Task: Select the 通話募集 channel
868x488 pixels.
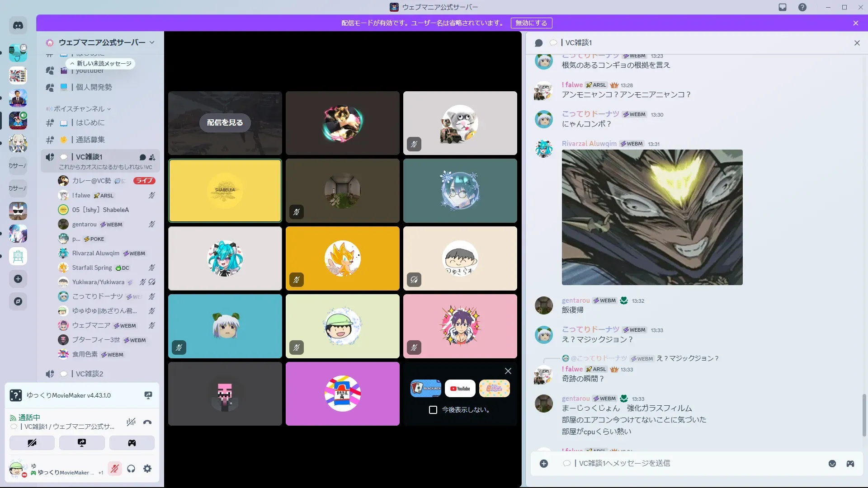Action: coord(90,140)
